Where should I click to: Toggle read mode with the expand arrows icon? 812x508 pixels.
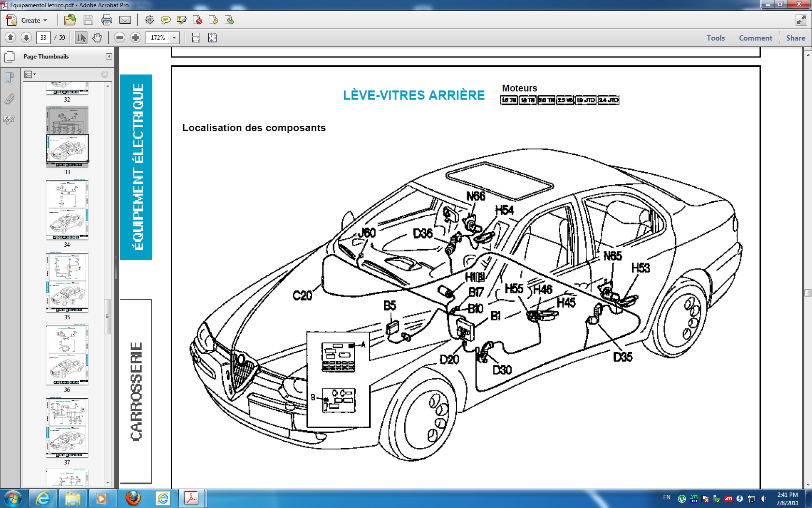click(x=801, y=20)
